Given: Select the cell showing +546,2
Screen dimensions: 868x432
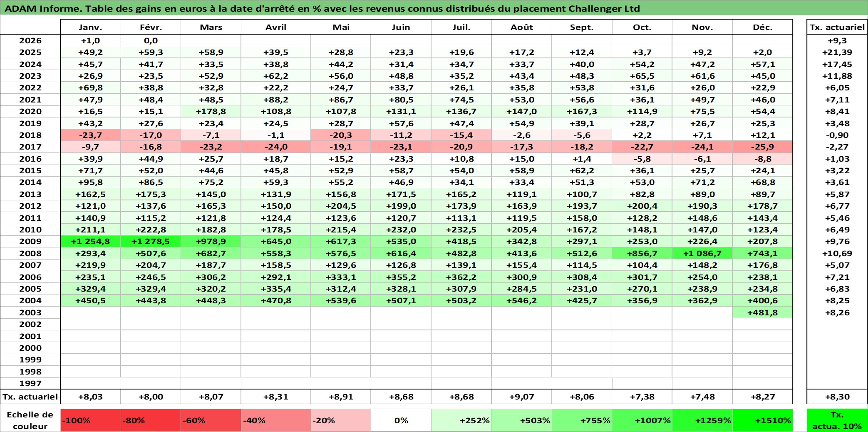Looking at the screenshot, I should 521,300.
